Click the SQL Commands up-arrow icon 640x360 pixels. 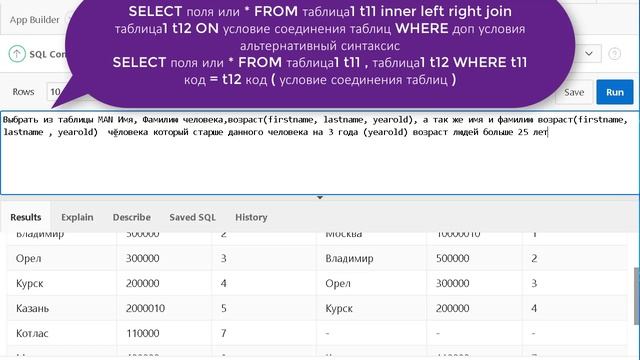pyautogui.click(x=17, y=53)
